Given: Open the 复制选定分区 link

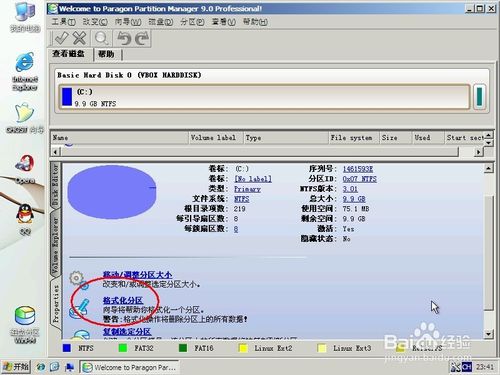Looking at the screenshot, I should point(127,331).
